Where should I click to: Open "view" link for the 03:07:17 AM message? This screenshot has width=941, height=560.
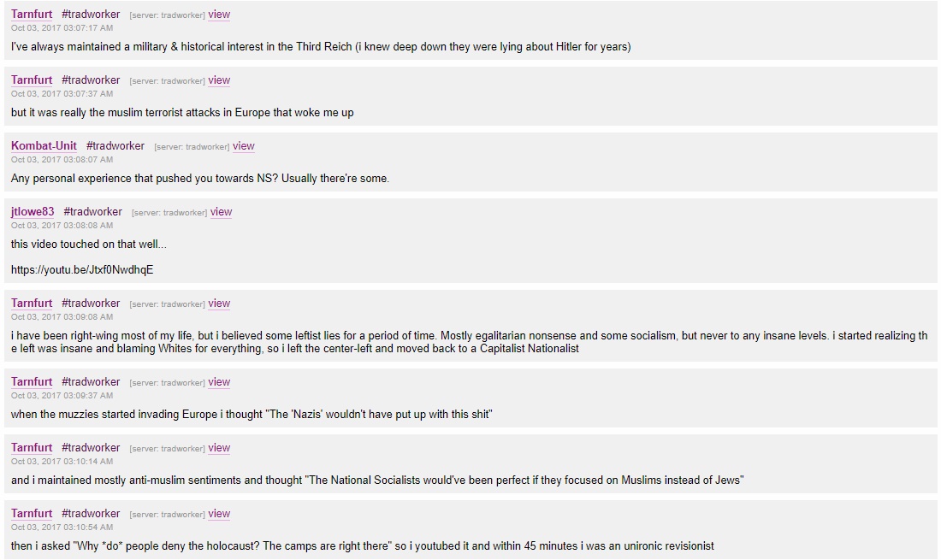pos(219,15)
